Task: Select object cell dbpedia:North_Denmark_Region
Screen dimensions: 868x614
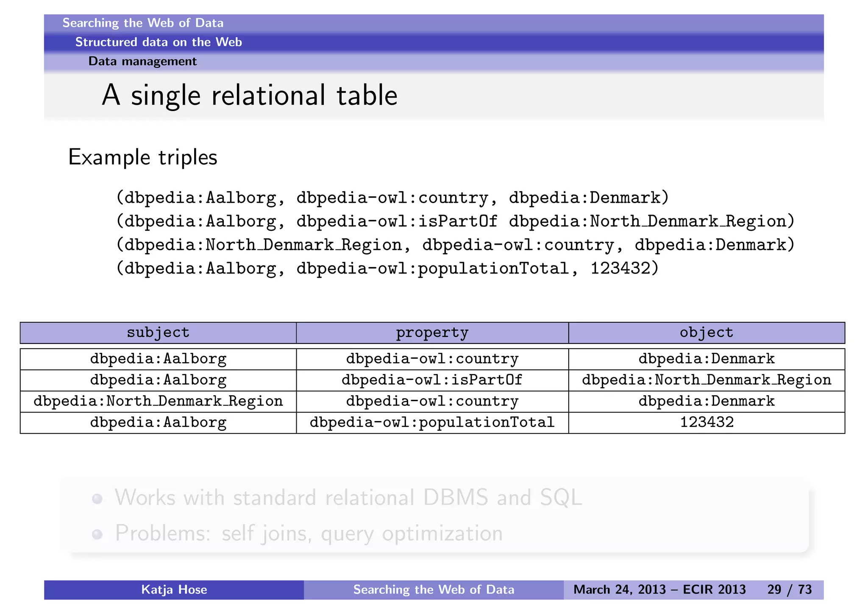Action: pyautogui.click(x=707, y=380)
